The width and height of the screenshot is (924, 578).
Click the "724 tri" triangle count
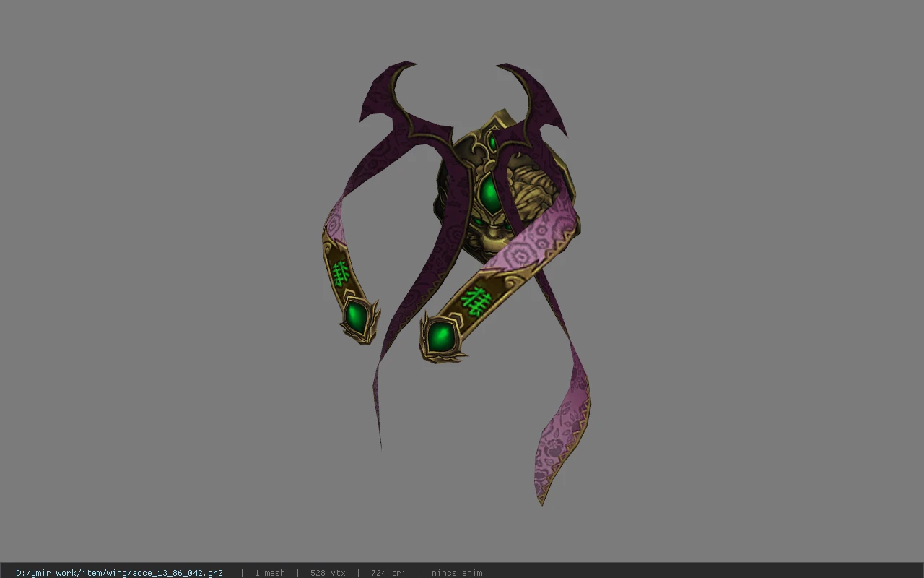[388, 573]
